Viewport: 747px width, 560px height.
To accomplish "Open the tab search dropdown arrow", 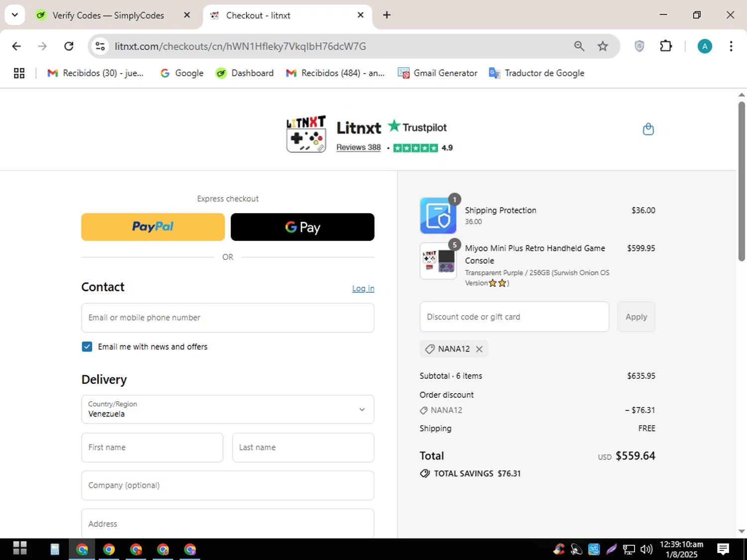I will (x=15, y=15).
